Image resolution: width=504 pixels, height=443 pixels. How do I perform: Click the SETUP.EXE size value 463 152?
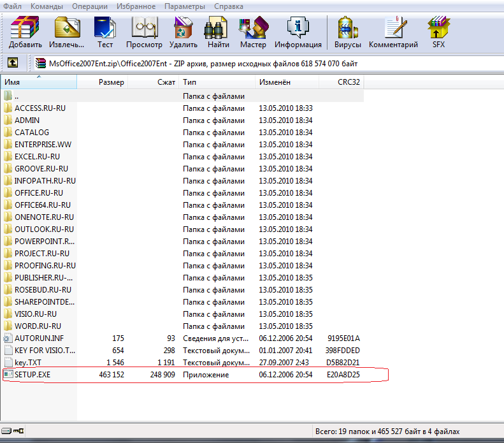[112, 375]
